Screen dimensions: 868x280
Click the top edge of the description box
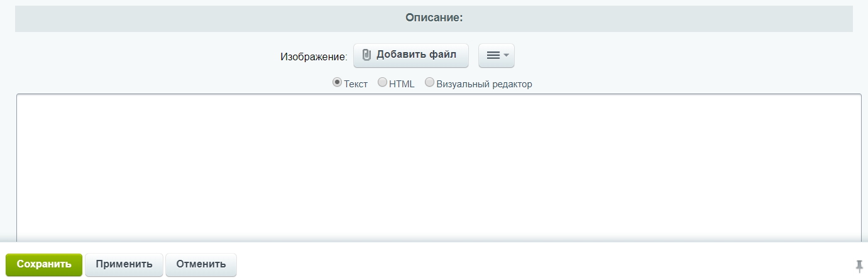[439, 95]
